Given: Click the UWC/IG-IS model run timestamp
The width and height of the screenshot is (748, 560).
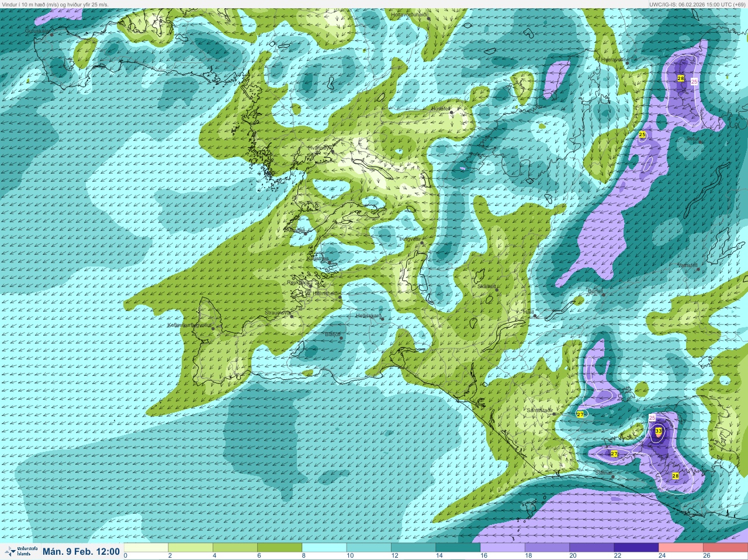Looking at the screenshot, I should (698, 4).
